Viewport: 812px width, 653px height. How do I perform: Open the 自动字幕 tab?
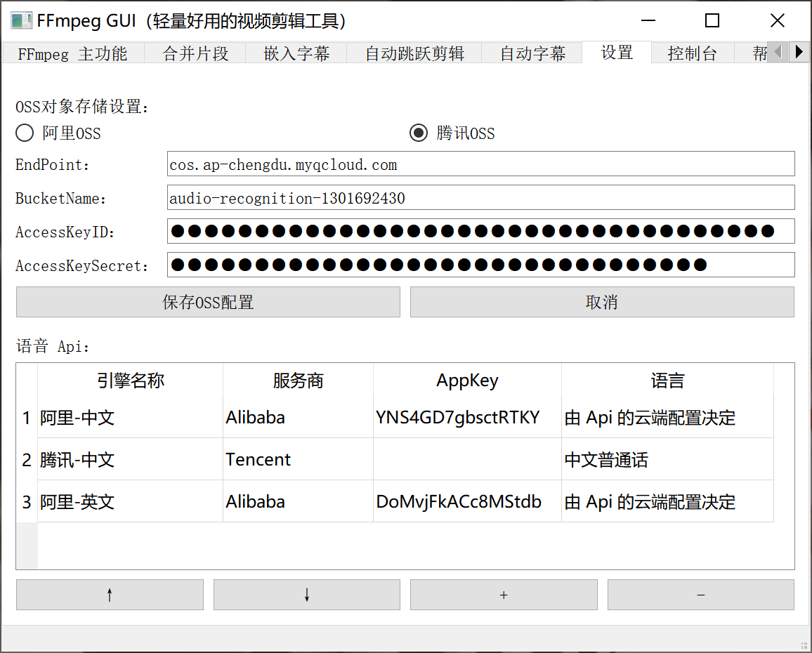(532, 53)
